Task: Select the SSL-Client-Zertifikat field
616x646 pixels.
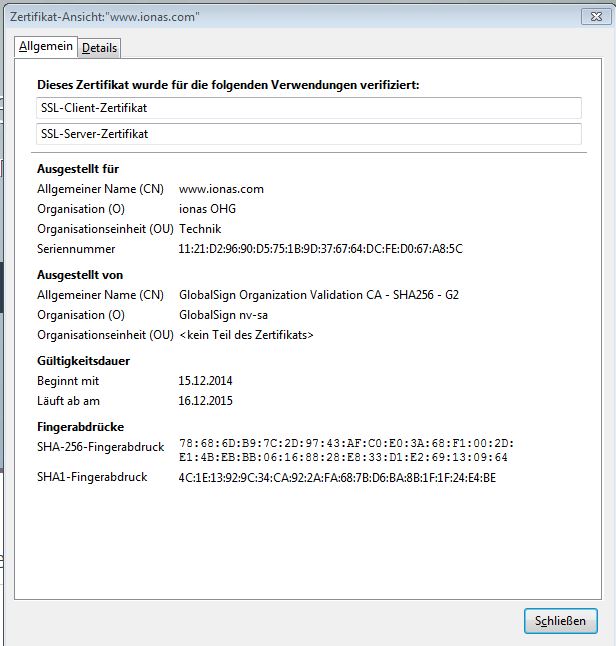Action: click(309, 108)
